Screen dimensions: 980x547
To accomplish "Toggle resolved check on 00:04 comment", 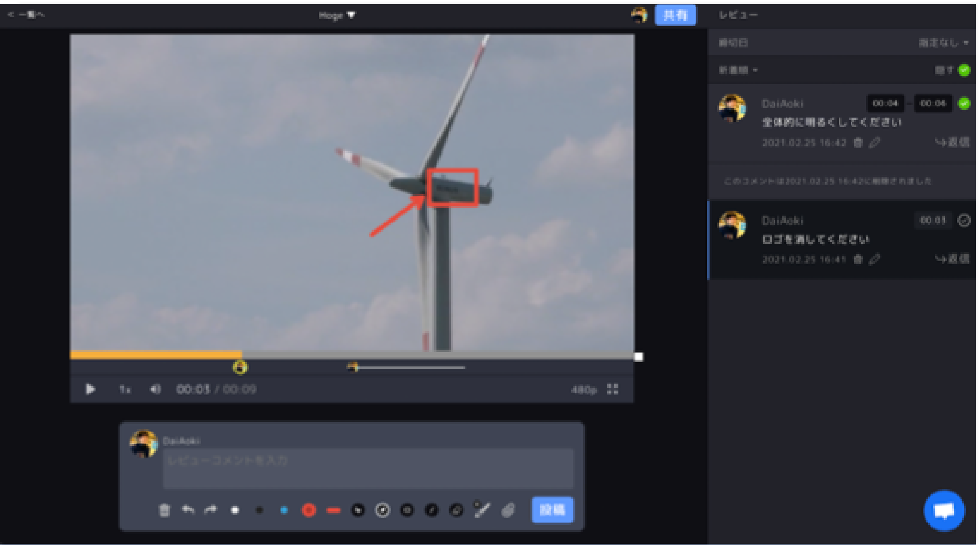I will (x=964, y=103).
